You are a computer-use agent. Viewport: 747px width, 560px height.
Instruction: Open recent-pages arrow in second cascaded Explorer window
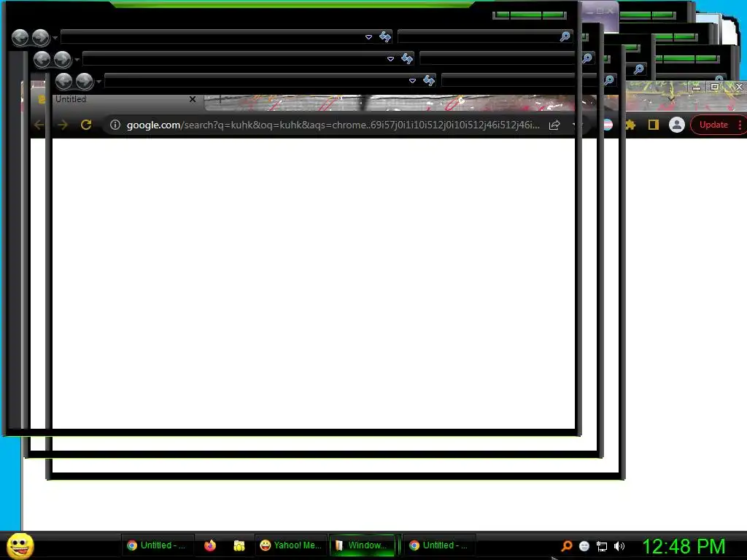coord(77,60)
